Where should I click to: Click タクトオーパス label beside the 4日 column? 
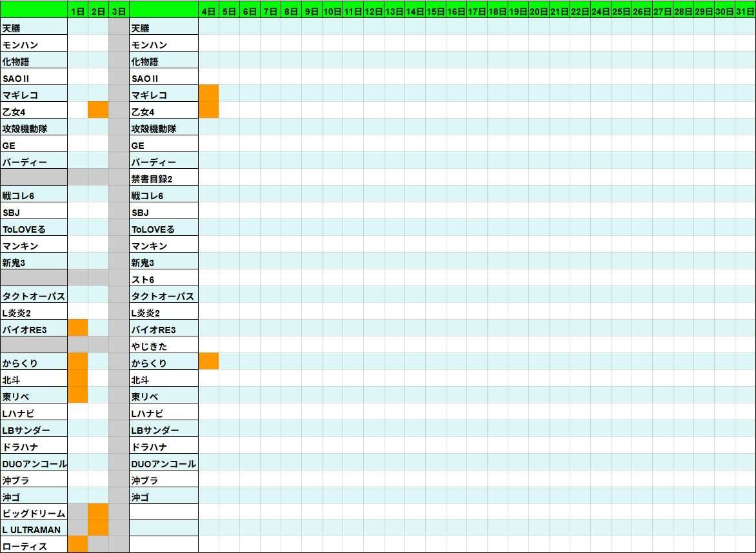164,295
